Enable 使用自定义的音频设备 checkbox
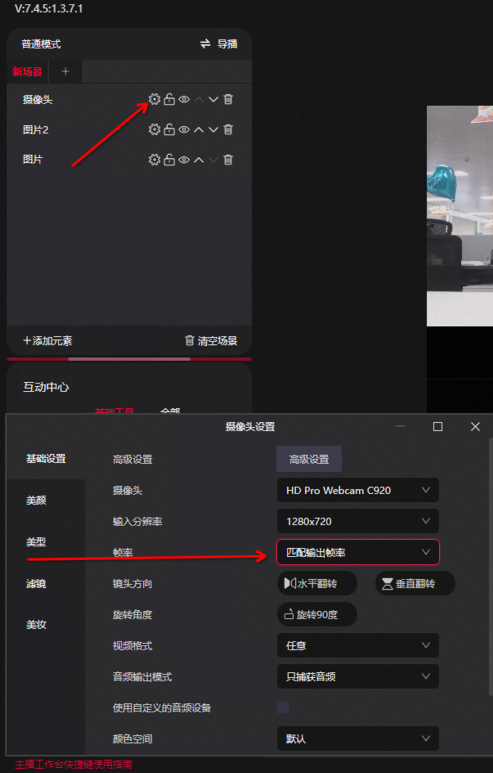493x773 pixels. (283, 707)
